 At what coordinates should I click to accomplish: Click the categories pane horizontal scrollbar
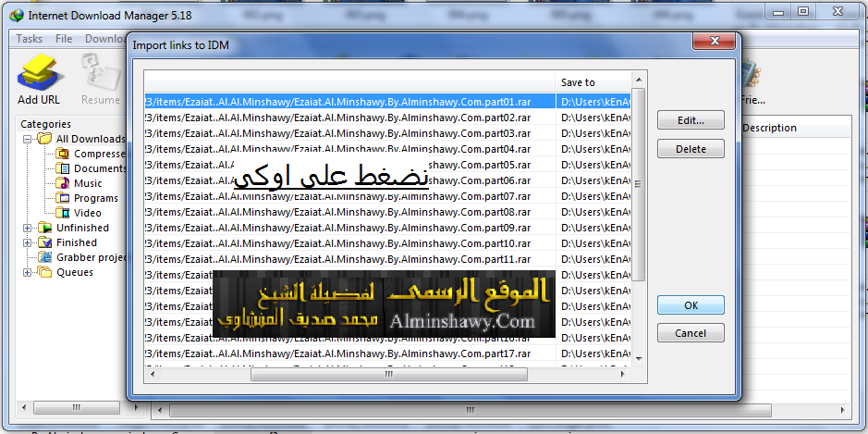coord(77,408)
